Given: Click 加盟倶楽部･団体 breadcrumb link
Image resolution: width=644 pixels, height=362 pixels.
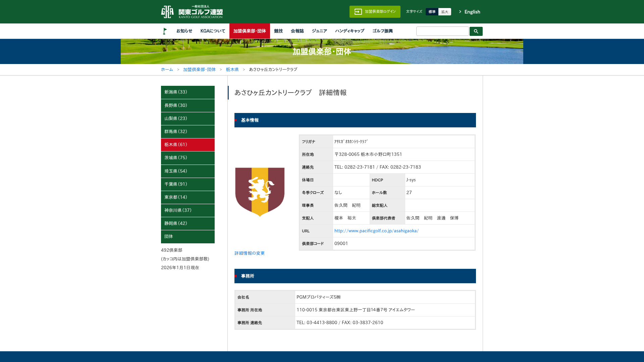Looking at the screenshot, I should (199, 69).
